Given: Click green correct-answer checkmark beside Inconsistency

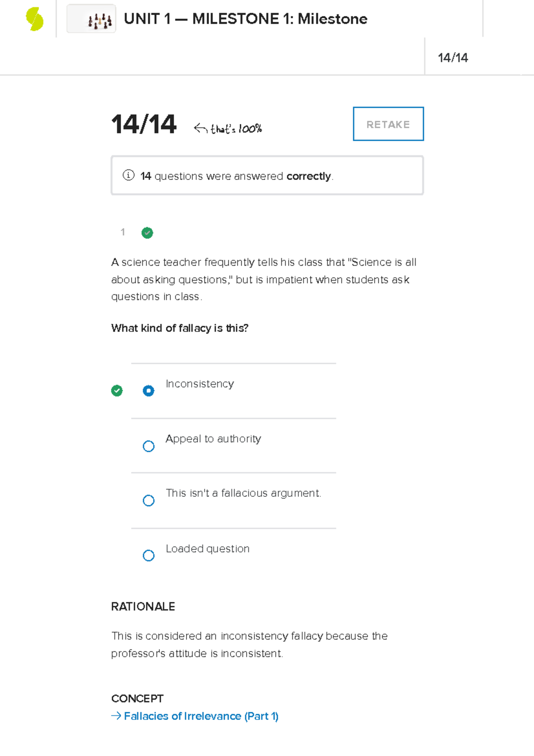Looking at the screenshot, I should 117,390.
